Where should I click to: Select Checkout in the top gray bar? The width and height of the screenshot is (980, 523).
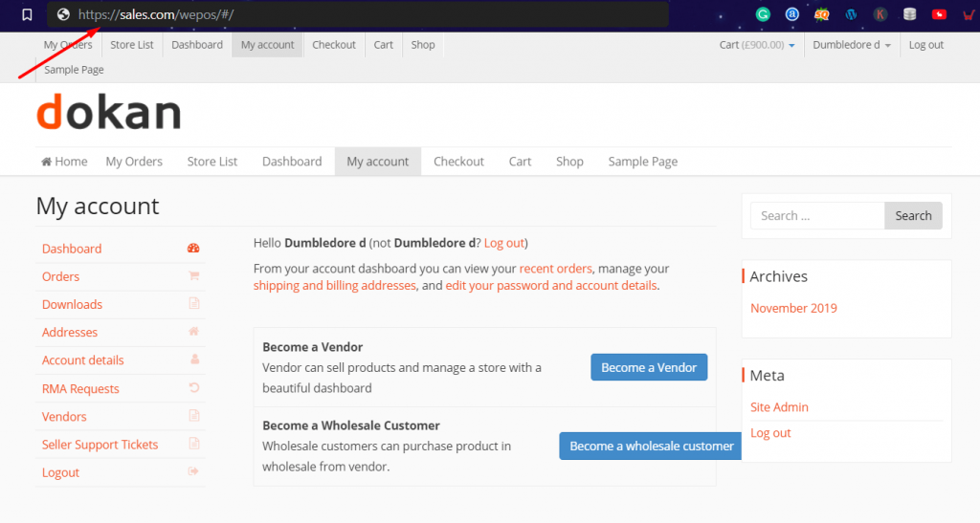click(334, 45)
